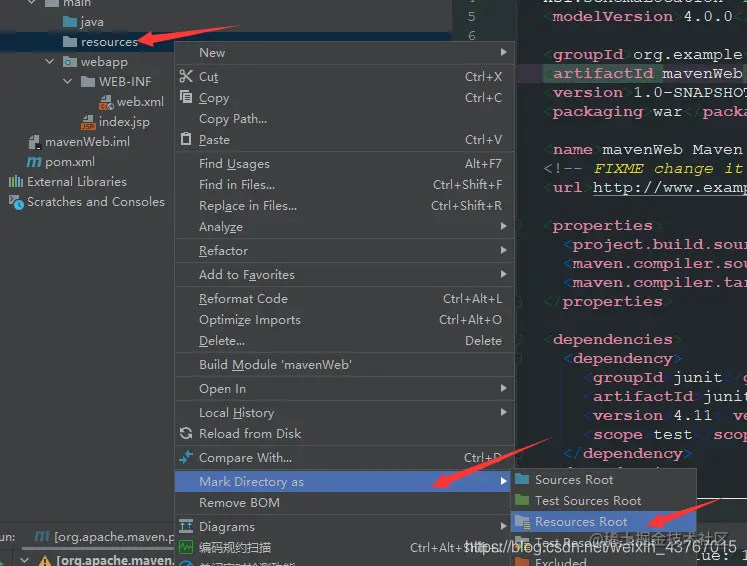
Task: Click the packaging war line in editor
Action: click(645, 111)
